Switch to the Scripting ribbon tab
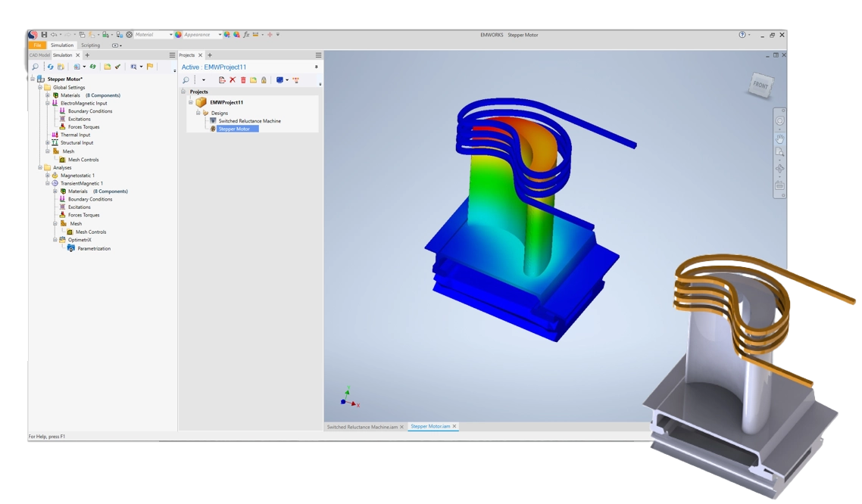Viewport: 862px width, 504px height. [x=90, y=45]
